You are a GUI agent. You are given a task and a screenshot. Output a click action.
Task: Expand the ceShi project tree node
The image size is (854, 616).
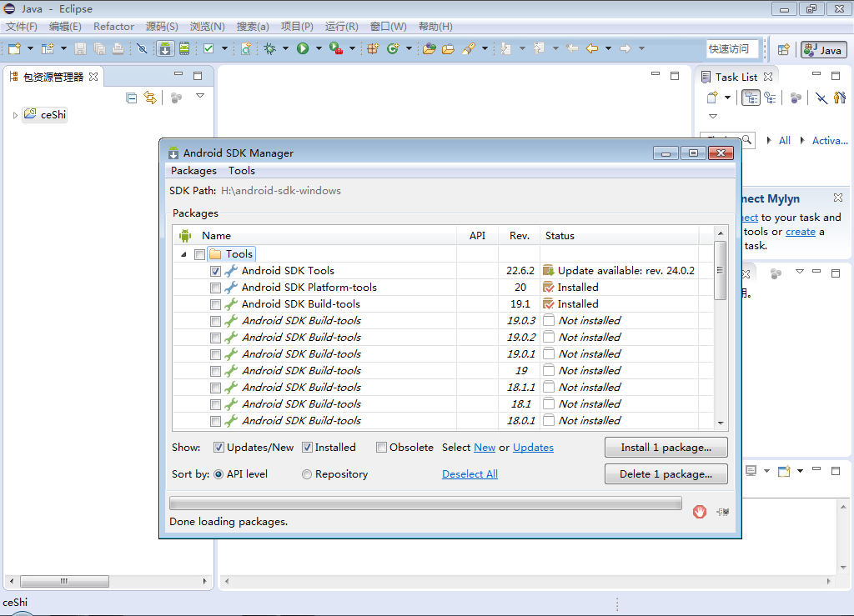(15, 115)
